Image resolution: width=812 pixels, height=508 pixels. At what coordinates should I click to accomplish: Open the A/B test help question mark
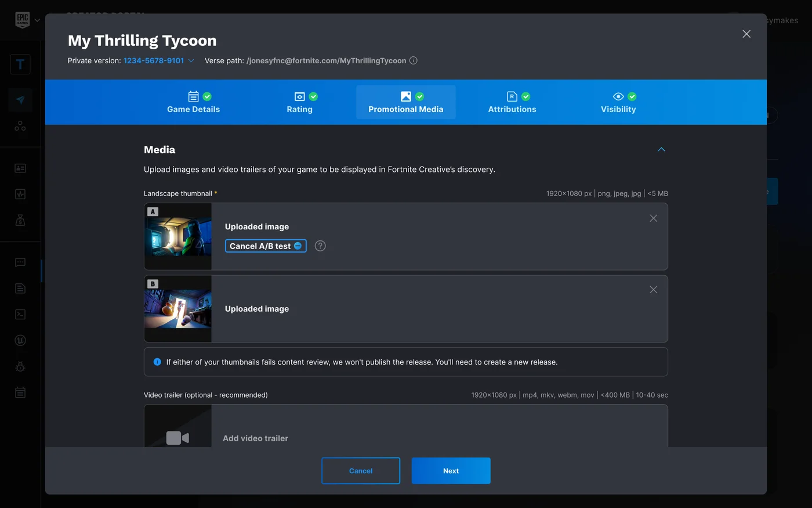[x=320, y=246]
